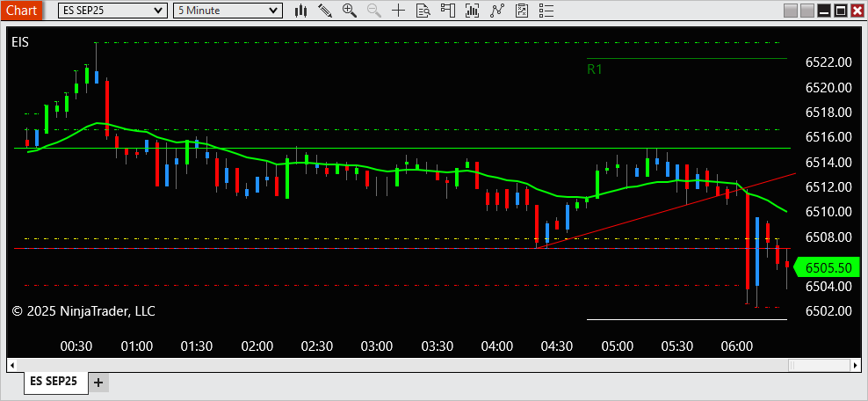
Task: Open the Indicators icon
Action: tap(472, 10)
